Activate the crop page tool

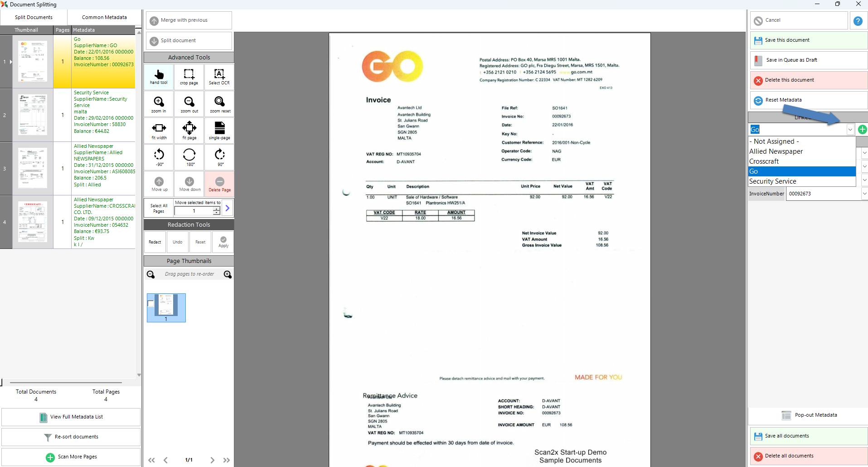[x=189, y=76]
